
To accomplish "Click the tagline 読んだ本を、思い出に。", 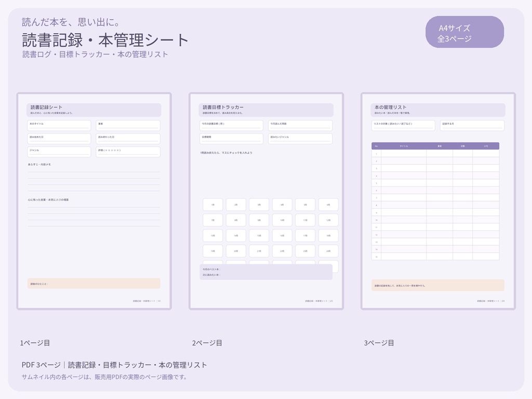I will click(x=71, y=22).
